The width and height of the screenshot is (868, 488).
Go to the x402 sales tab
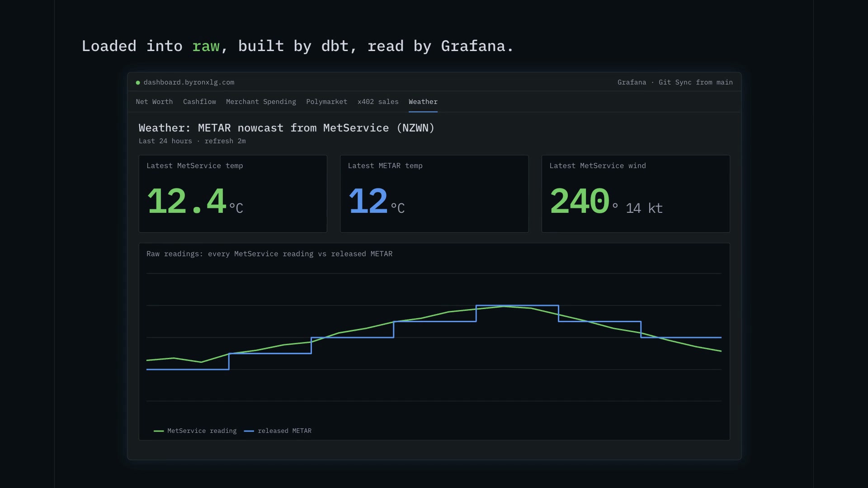pos(378,102)
